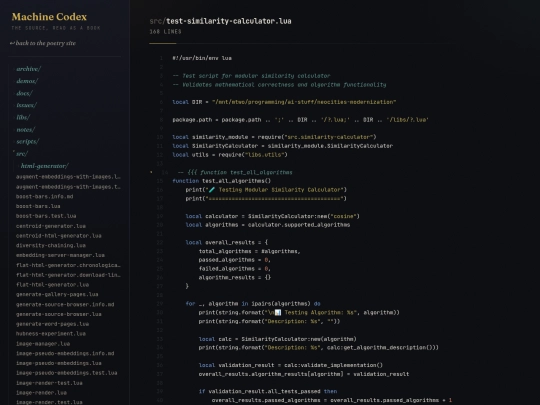Click 'local utils = require' line

pos(230,155)
